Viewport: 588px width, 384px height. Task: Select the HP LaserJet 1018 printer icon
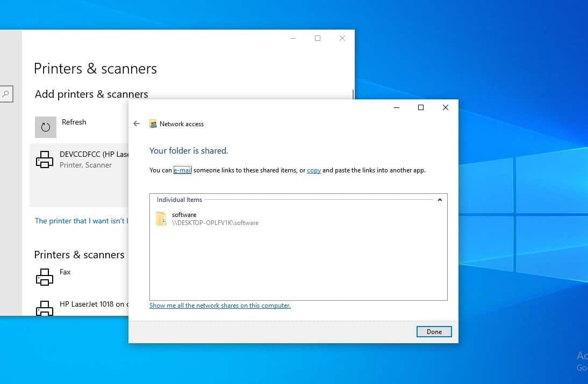click(45, 308)
